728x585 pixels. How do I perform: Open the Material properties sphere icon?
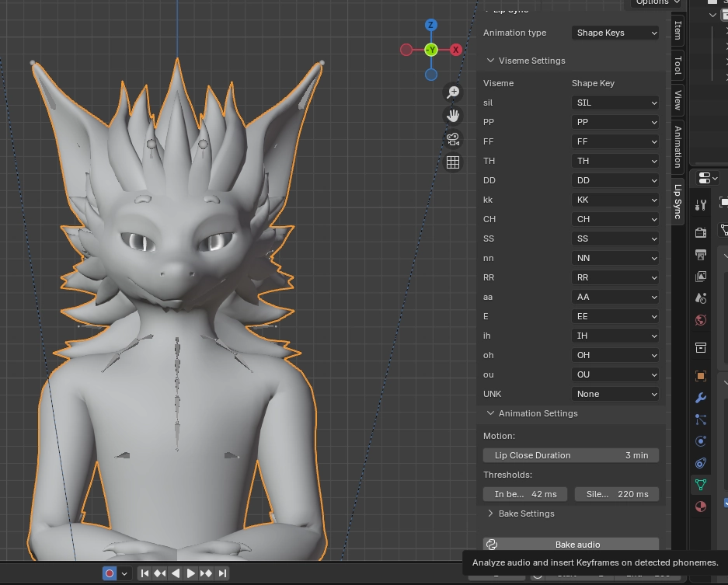tap(701, 507)
